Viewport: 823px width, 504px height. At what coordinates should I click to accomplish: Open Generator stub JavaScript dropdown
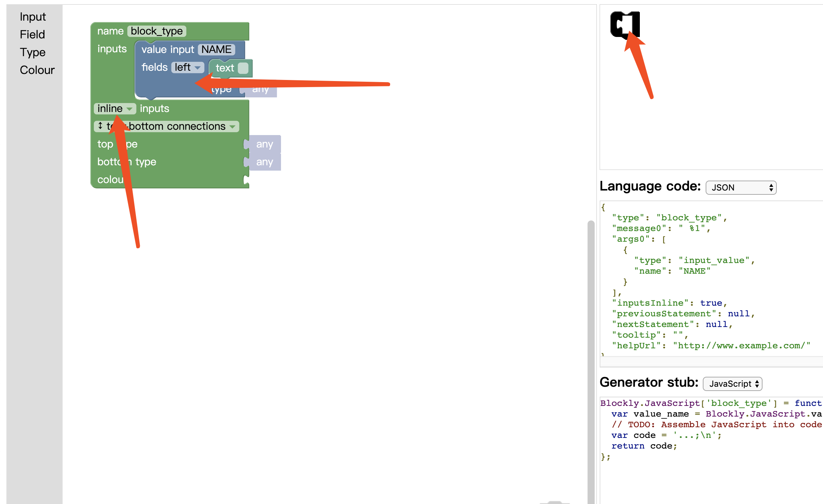[732, 384]
